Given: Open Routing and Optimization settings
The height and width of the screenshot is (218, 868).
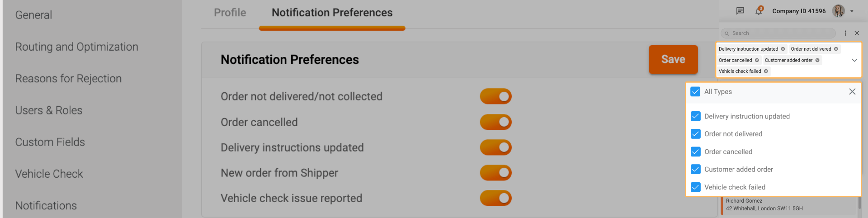Looking at the screenshot, I should coord(76,47).
